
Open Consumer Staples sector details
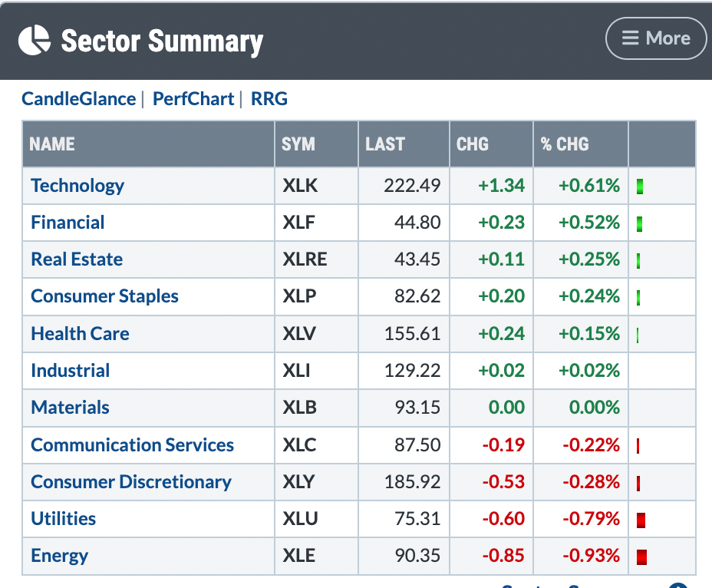tap(104, 296)
